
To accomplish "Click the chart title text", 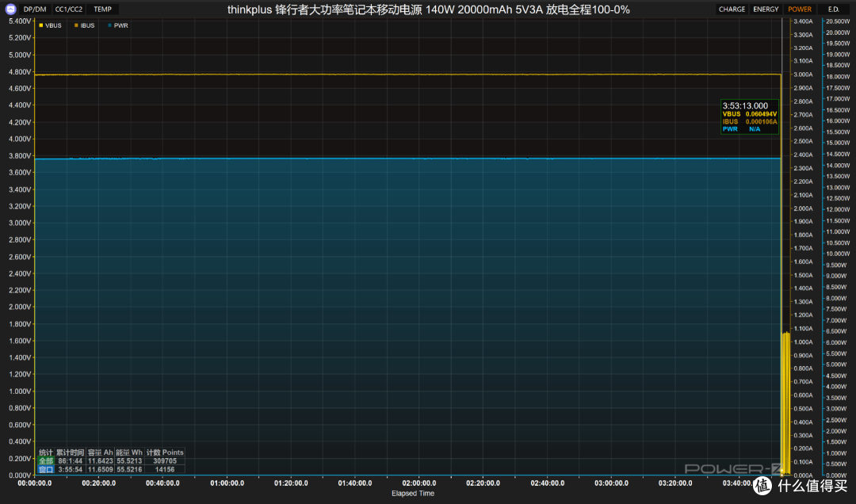I will coord(429,10).
